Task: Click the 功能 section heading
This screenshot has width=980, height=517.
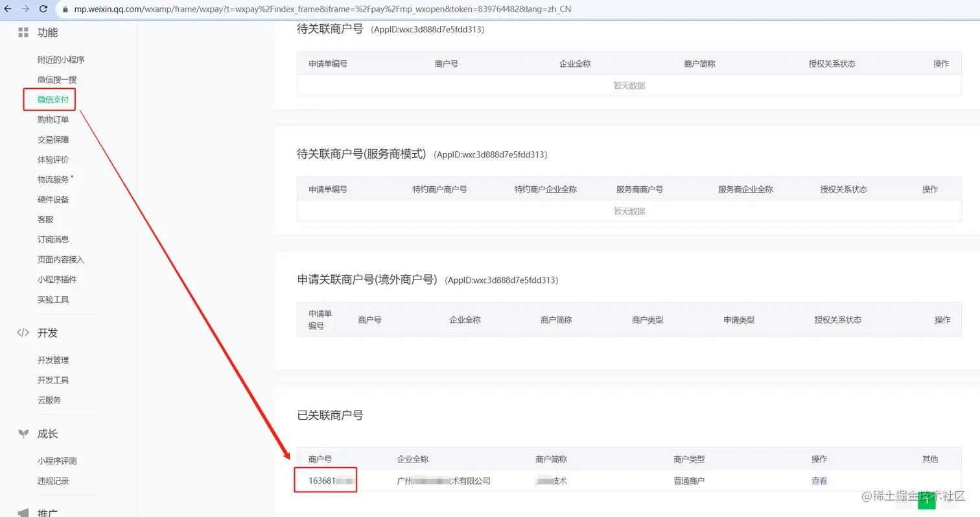Action: click(47, 32)
